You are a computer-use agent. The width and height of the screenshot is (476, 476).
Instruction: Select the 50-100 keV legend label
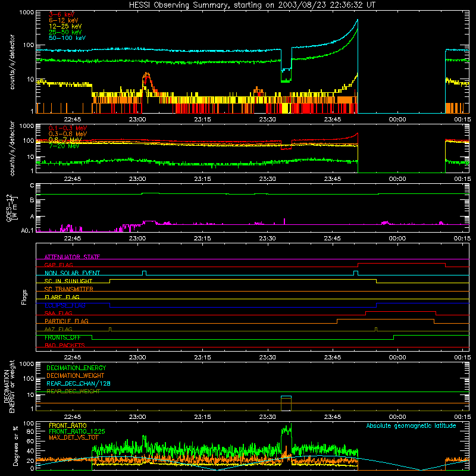pos(67,38)
